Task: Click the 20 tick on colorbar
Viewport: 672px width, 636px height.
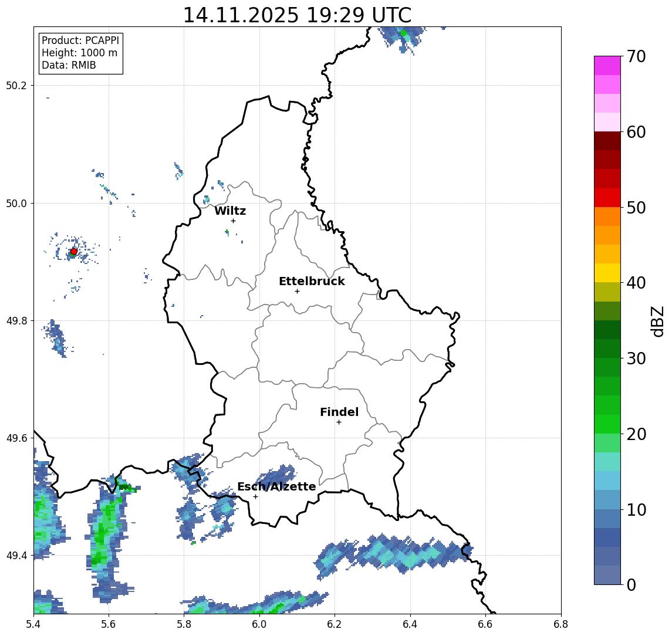Action: [x=636, y=434]
